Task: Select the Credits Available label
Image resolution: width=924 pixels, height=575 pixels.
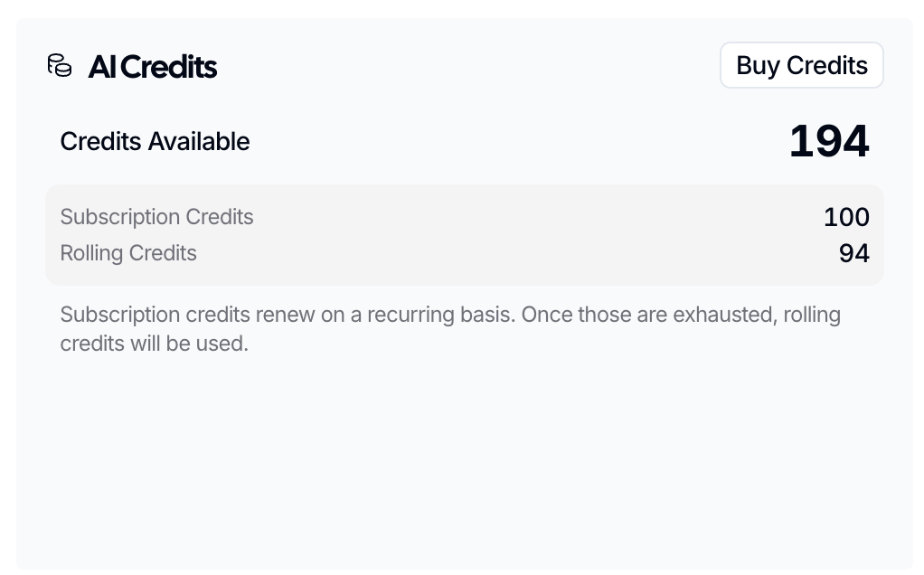Action: tap(155, 142)
